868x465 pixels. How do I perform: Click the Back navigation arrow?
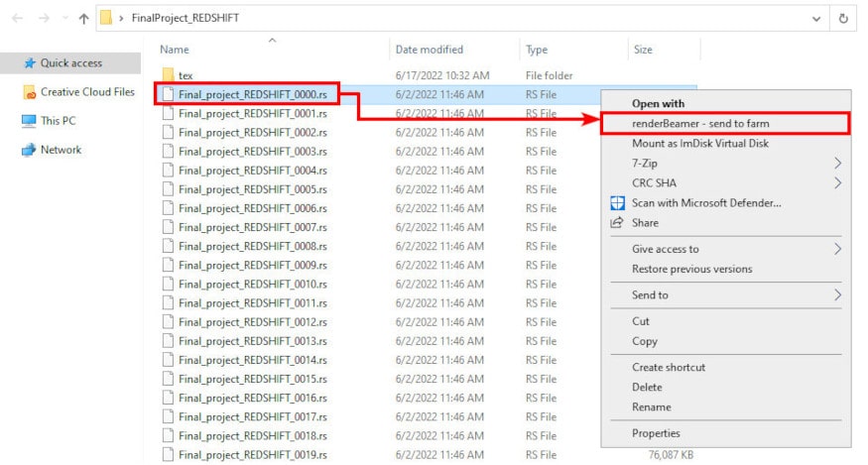click(x=18, y=18)
